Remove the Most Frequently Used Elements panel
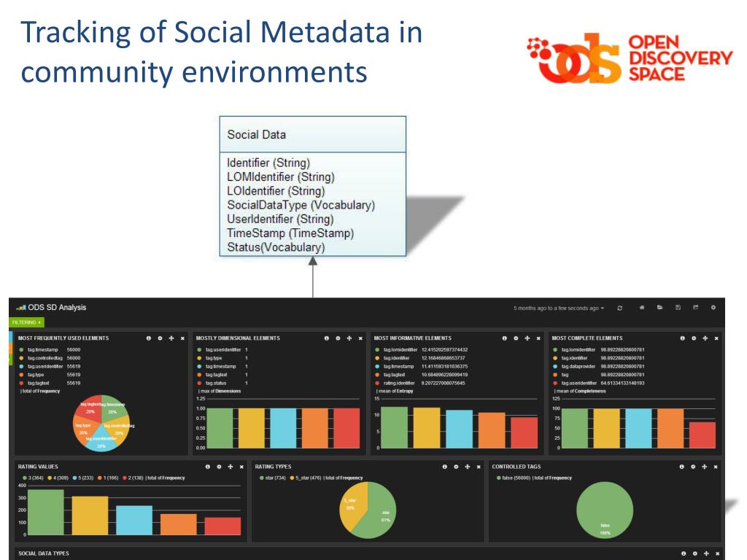The image size is (747, 560). (182, 338)
